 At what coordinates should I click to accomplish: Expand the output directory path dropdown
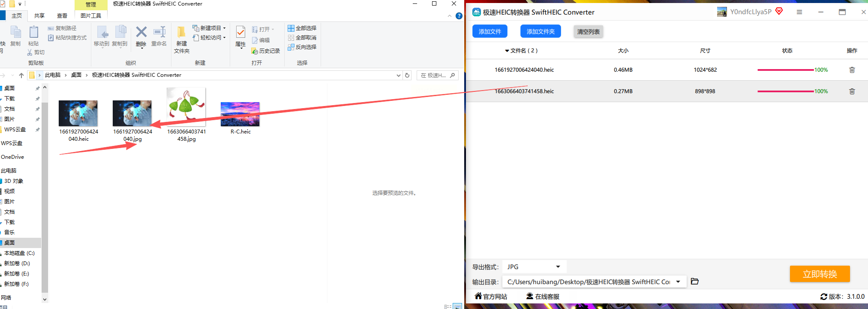678,282
